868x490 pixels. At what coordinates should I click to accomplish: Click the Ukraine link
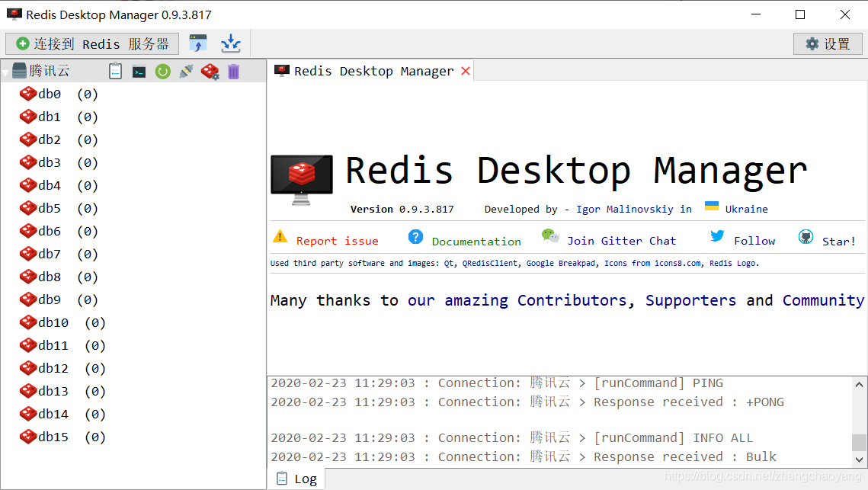pyautogui.click(x=746, y=210)
